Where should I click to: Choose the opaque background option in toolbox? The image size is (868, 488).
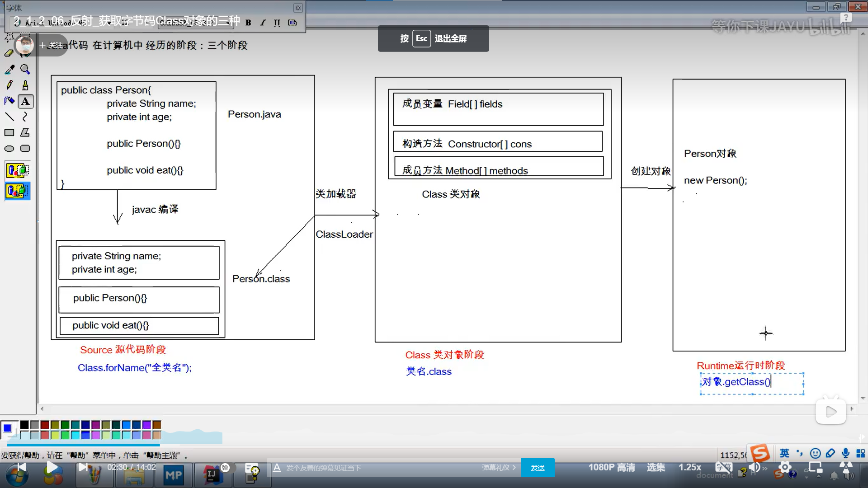coord(18,170)
